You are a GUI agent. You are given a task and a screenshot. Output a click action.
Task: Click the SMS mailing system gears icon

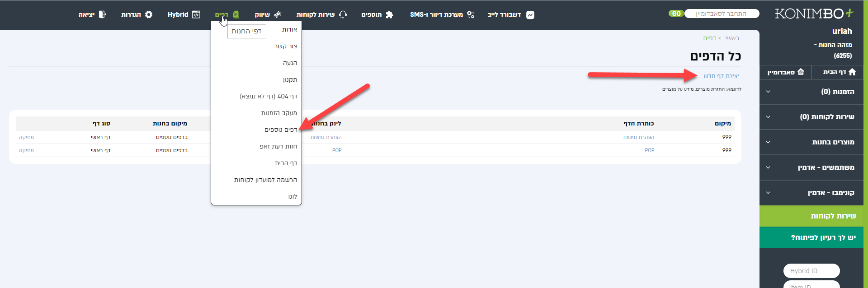coord(471,14)
